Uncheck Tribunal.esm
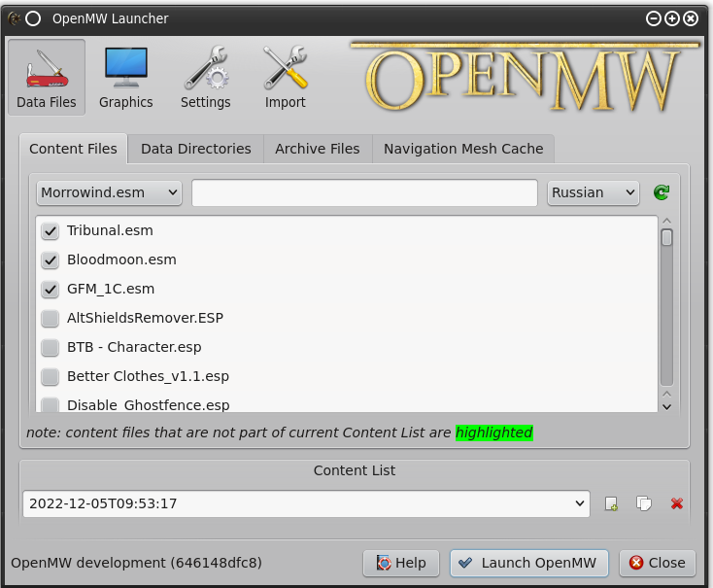 (50, 231)
